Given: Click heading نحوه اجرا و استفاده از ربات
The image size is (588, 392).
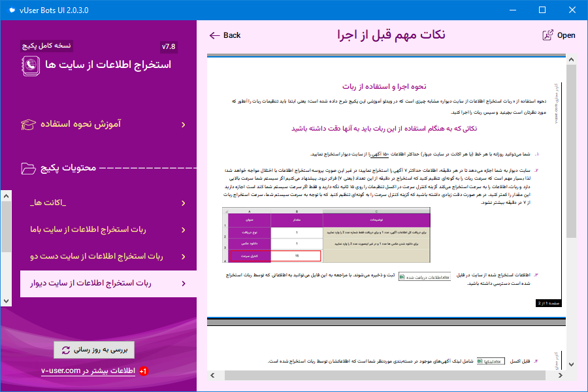Looking at the screenshot, I should (x=384, y=87).
